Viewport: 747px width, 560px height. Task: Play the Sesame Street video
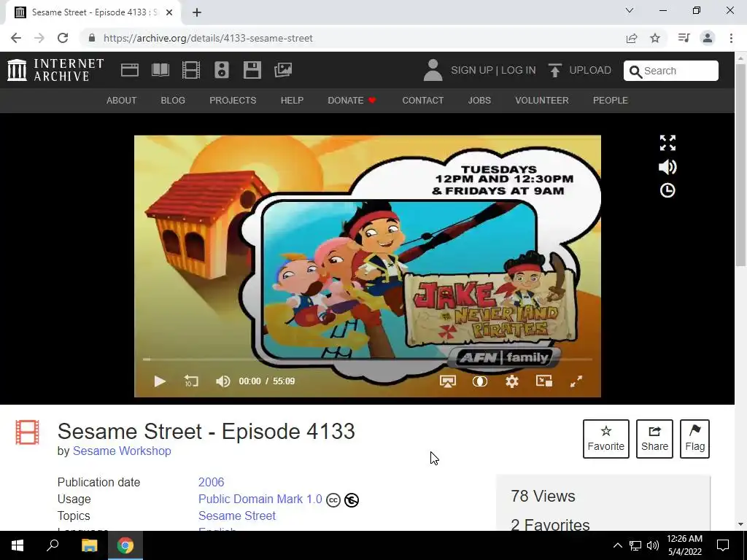[x=160, y=381]
